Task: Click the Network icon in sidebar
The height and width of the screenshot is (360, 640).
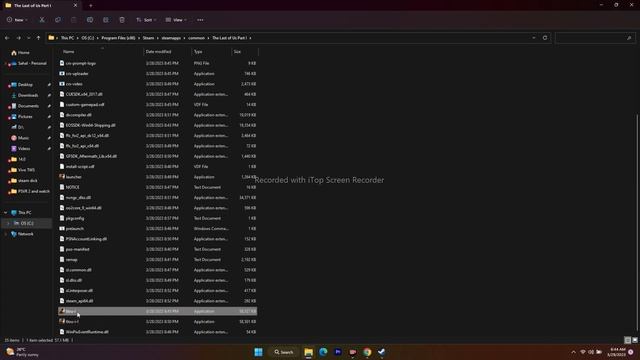Action: point(13,234)
